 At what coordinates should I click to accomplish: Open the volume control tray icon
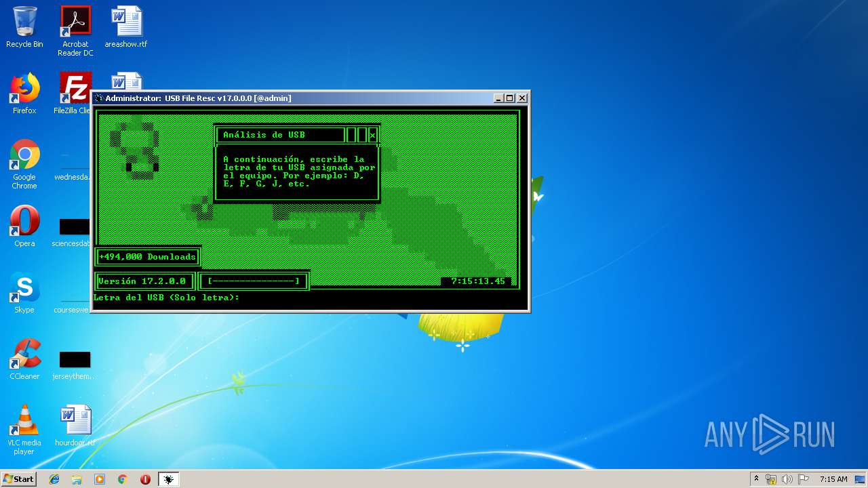787,479
